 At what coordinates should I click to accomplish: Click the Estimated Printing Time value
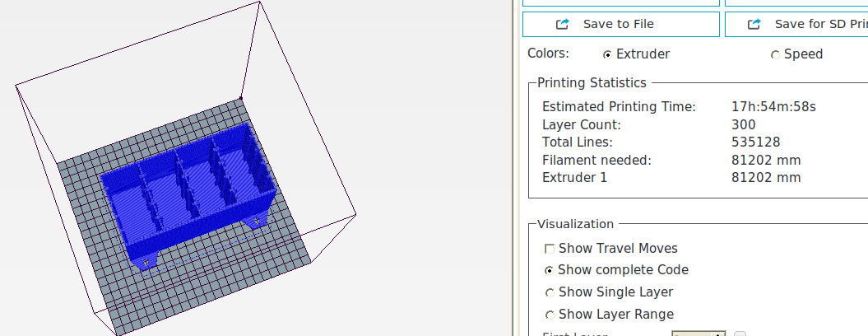[x=773, y=107]
